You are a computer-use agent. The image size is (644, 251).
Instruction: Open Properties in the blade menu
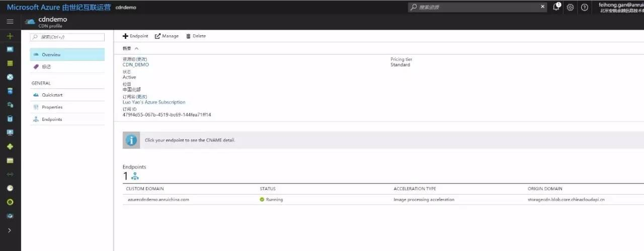(67, 107)
